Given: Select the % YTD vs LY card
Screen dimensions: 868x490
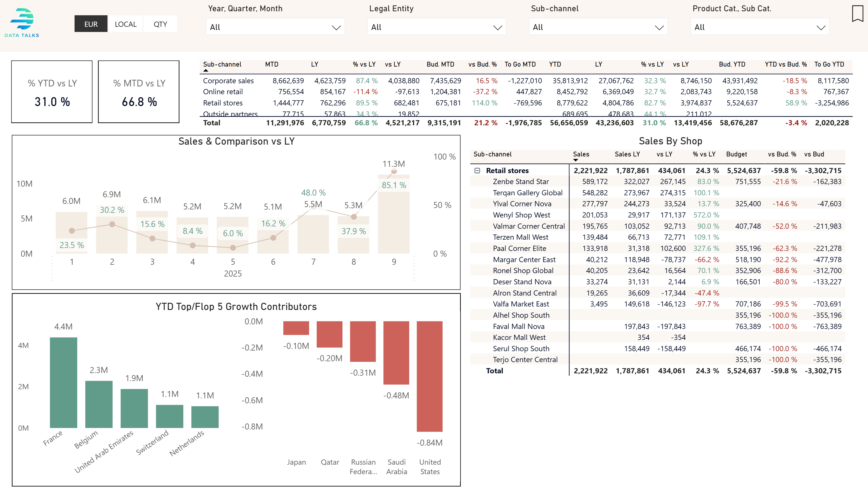Looking at the screenshot, I should [x=52, y=92].
